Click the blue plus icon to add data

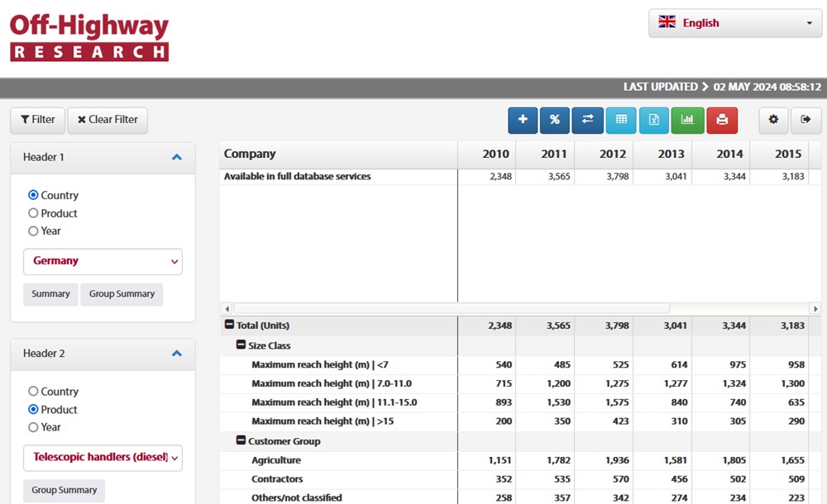(522, 120)
